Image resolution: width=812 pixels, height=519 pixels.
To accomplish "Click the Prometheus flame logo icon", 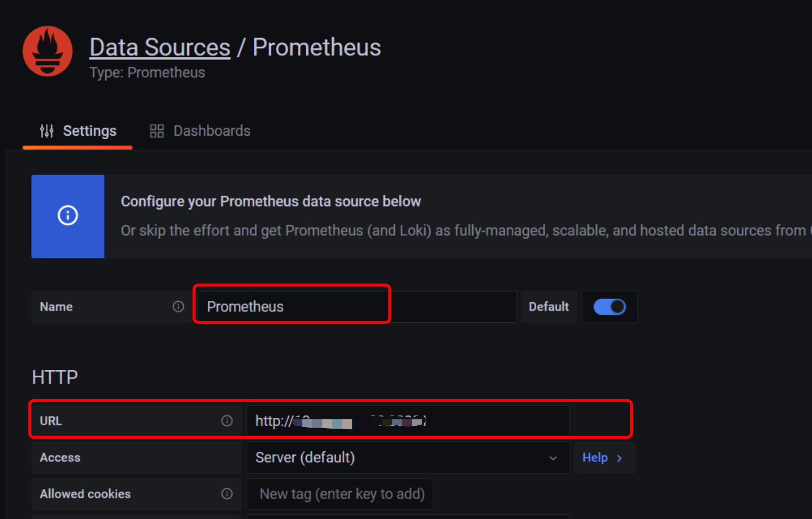I will pyautogui.click(x=47, y=51).
